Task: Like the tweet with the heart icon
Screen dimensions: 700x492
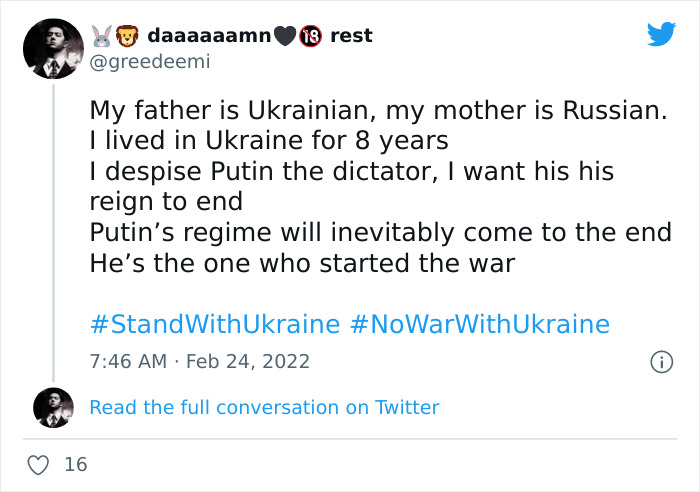Action: pyautogui.click(x=39, y=464)
